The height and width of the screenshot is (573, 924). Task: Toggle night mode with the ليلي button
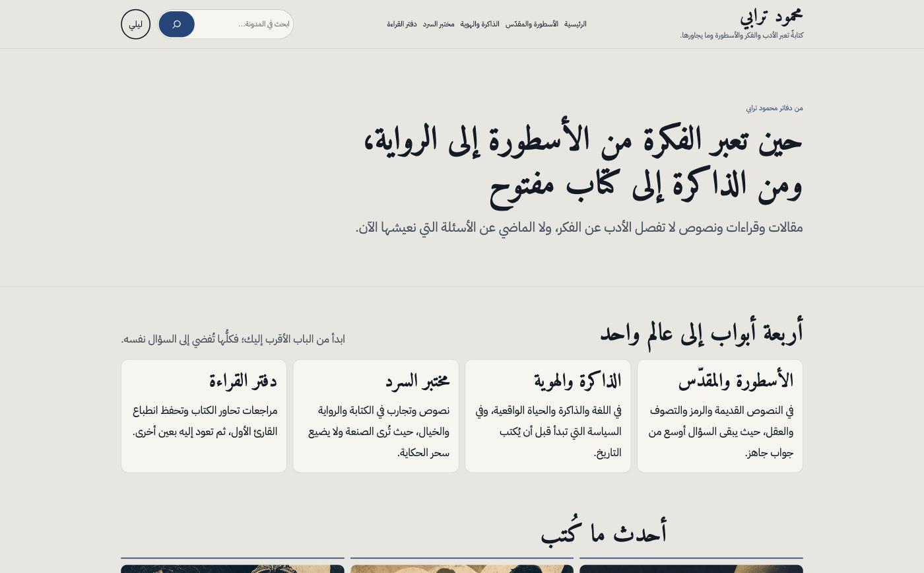click(x=135, y=24)
